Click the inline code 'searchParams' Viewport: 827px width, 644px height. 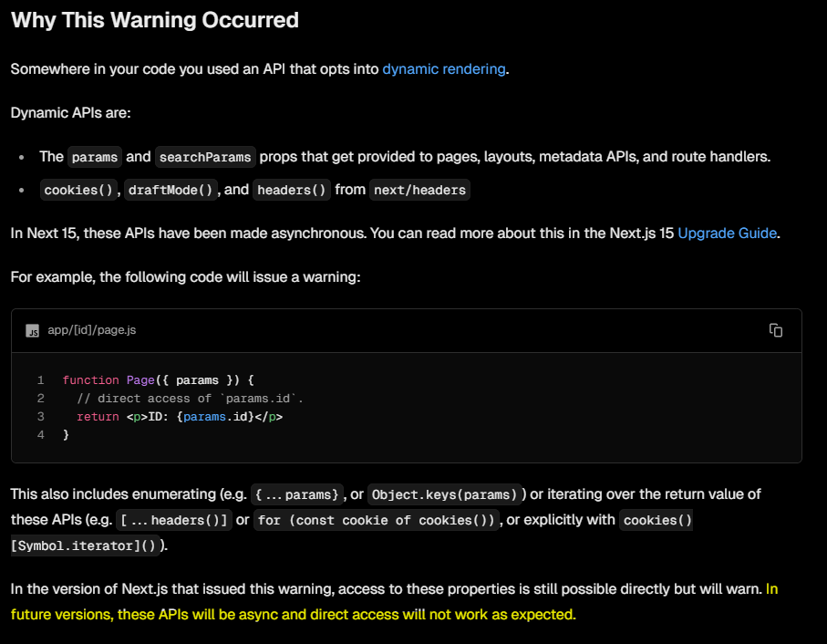click(x=205, y=157)
